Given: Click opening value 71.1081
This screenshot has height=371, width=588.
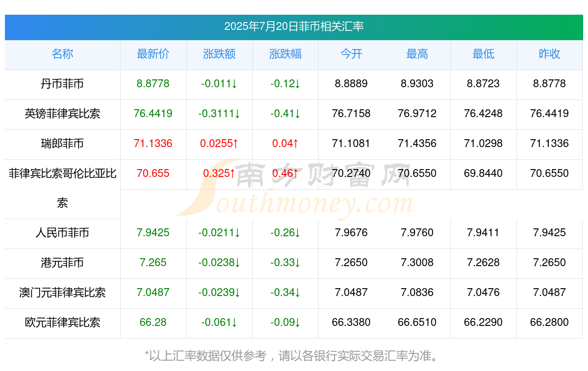Looking at the screenshot, I should [x=351, y=144].
